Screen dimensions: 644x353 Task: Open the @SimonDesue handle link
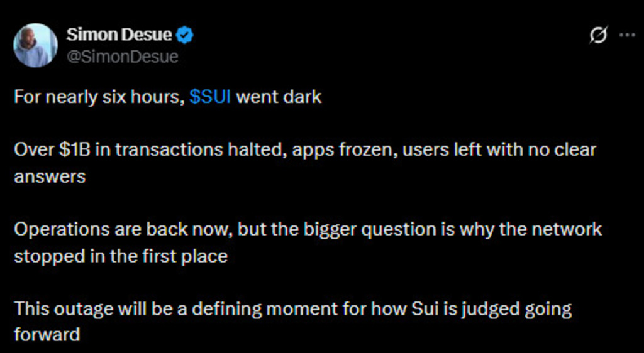tap(122, 57)
